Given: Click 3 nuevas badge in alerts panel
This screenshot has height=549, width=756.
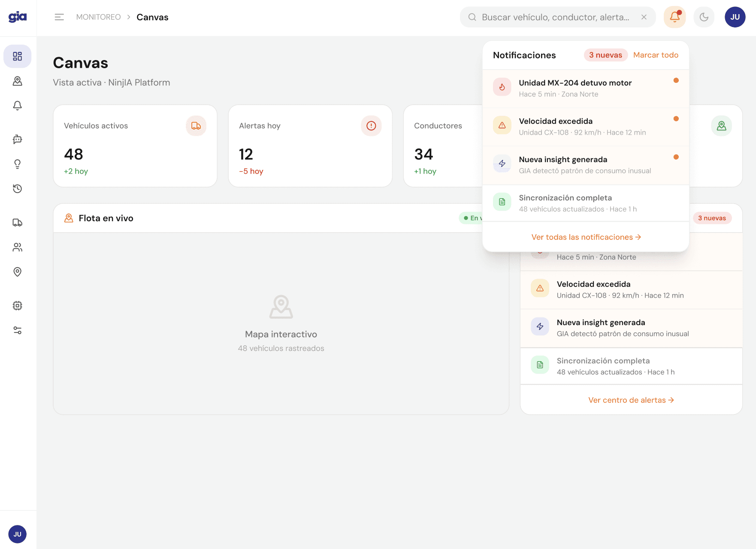Looking at the screenshot, I should click(712, 218).
